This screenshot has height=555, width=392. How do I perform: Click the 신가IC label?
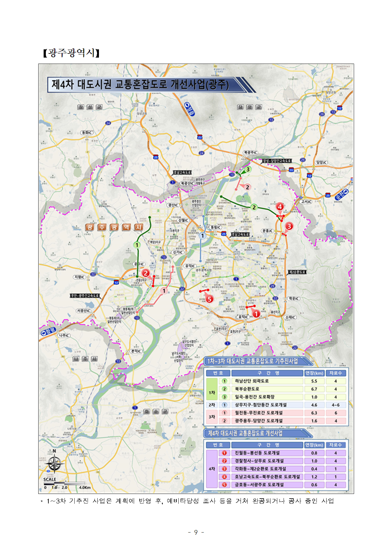178,252
